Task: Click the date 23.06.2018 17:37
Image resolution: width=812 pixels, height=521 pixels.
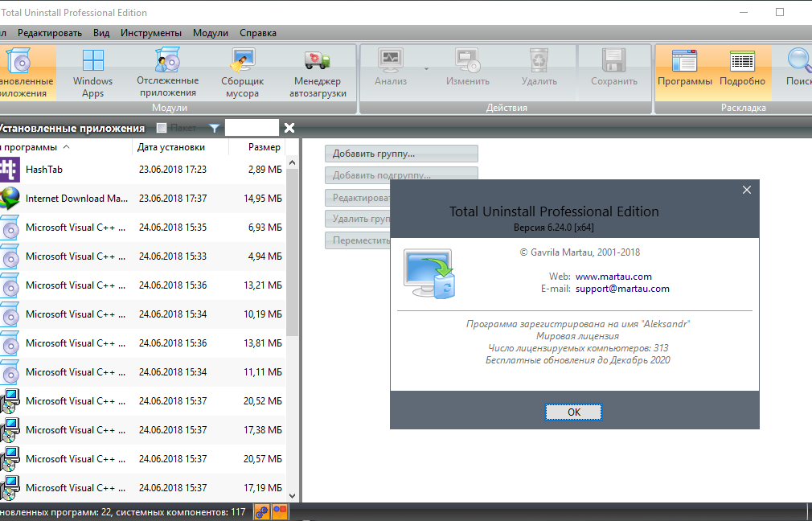Action: pos(172,199)
